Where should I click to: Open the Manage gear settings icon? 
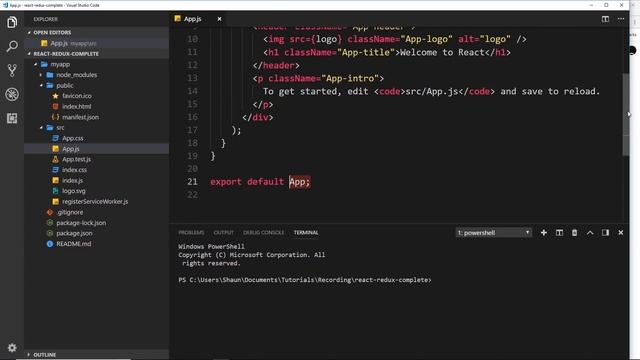click(12, 348)
